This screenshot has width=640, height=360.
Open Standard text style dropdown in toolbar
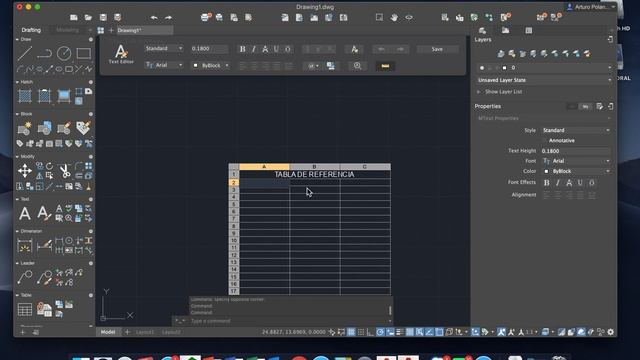(163, 48)
